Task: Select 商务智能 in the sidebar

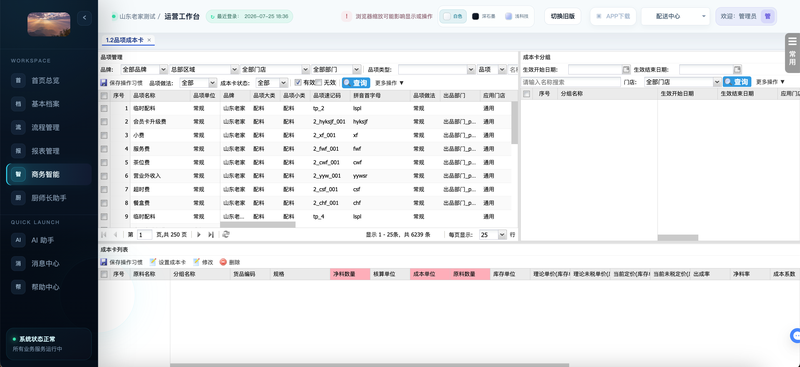Action: coord(48,174)
